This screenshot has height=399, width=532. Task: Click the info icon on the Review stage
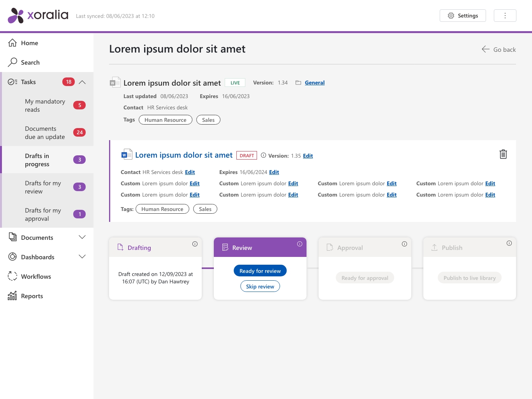(x=299, y=244)
